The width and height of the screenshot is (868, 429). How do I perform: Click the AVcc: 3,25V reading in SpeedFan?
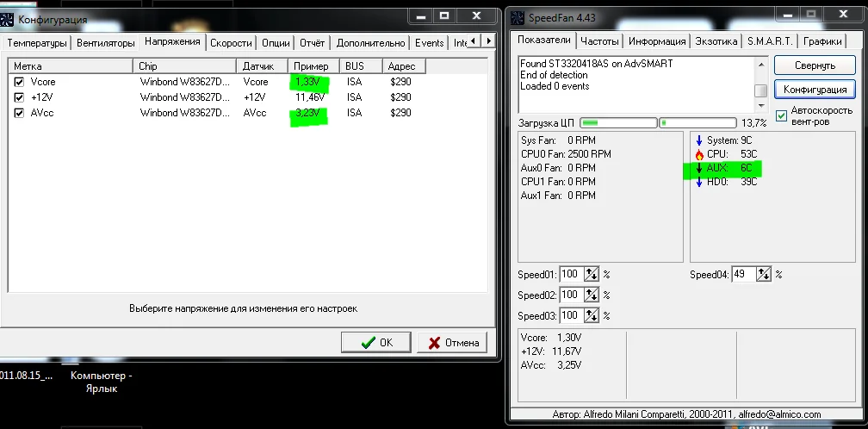point(551,365)
